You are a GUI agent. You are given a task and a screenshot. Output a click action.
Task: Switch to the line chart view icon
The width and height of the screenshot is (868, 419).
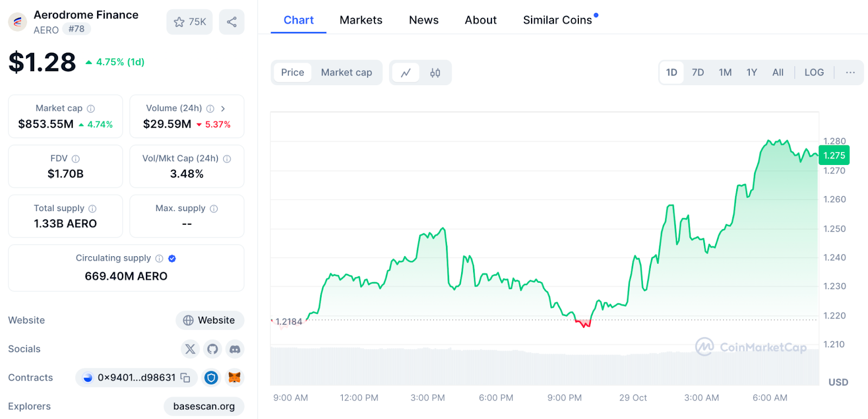406,73
